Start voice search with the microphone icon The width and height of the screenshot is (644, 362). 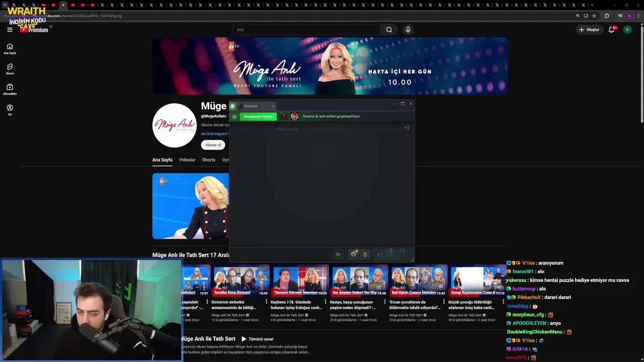408,30
